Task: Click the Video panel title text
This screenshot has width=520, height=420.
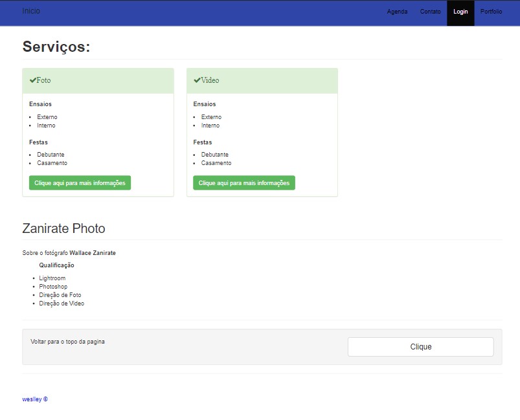Action: [210, 81]
